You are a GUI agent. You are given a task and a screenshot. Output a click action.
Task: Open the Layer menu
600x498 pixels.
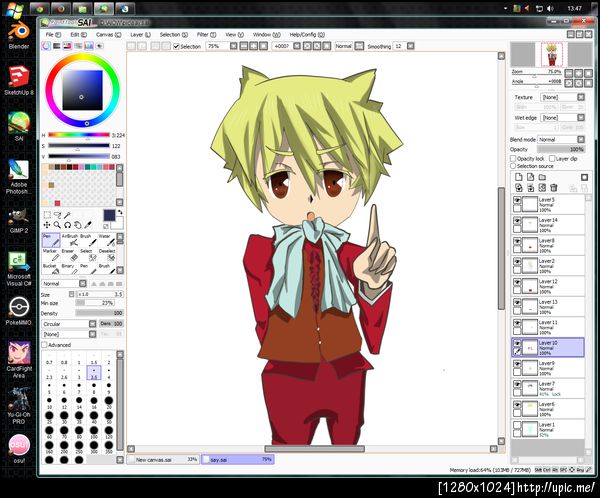[x=140, y=34]
